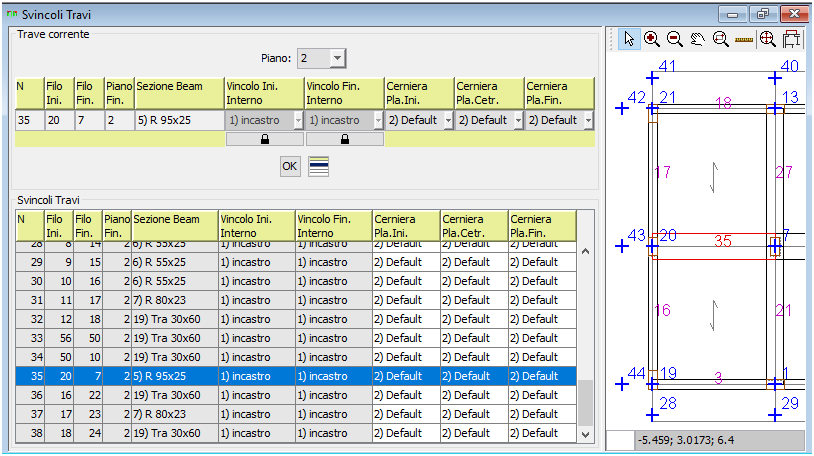Select the arrow pointer tool

coord(629,39)
